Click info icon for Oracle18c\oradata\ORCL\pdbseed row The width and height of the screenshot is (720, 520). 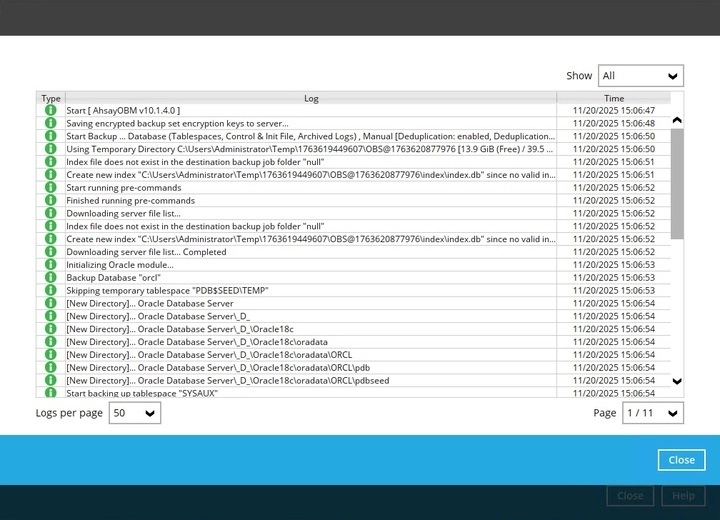[51, 380]
